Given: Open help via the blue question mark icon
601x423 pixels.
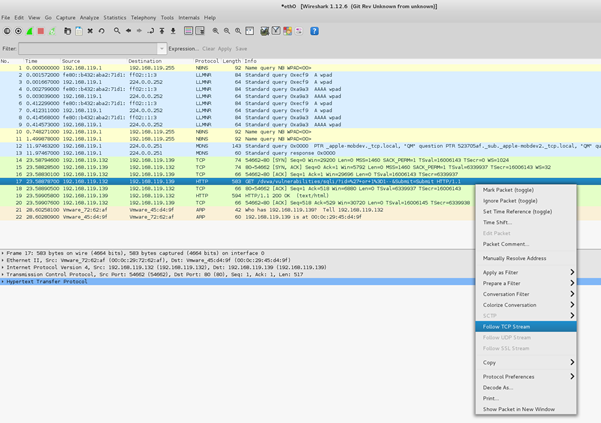Looking at the screenshot, I should click(x=314, y=31).
